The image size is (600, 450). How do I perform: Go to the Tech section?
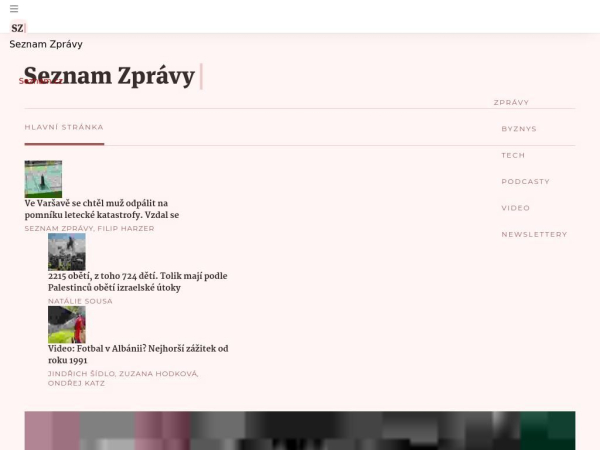[513, 155]
